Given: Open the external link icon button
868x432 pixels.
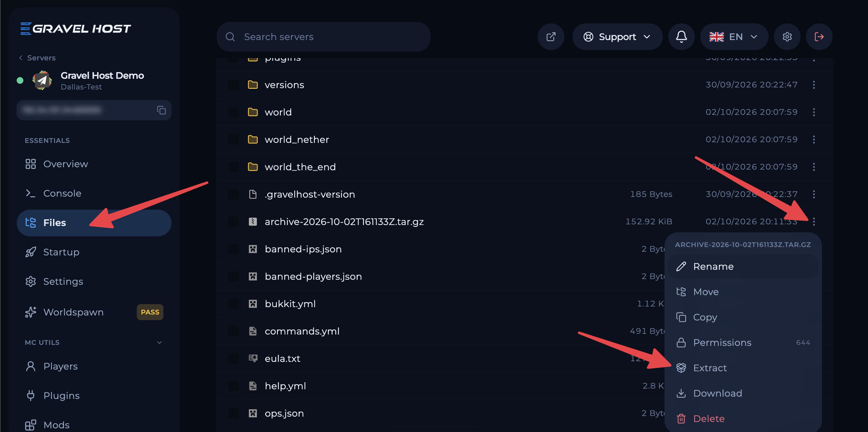Looking at the screenshot, I should (551, 37).
